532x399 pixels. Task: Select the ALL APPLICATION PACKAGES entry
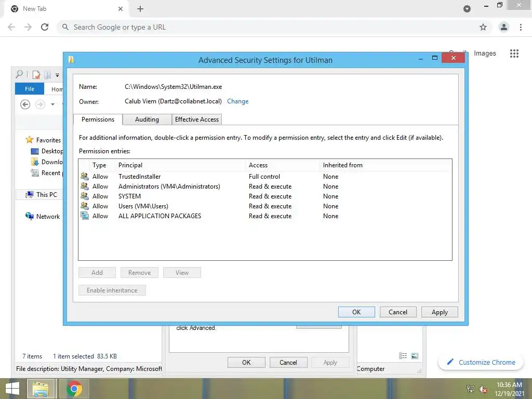pos(264,216)
